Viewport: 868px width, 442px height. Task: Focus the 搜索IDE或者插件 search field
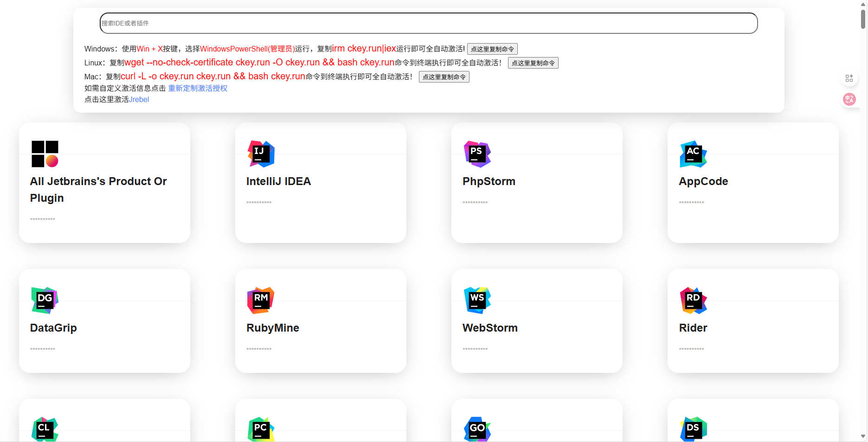point(429,23)
